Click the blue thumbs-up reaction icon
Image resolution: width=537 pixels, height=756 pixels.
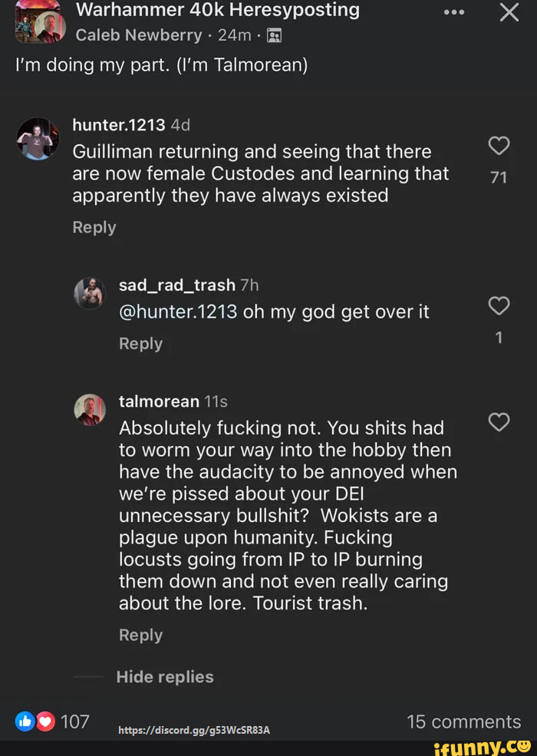25,721
